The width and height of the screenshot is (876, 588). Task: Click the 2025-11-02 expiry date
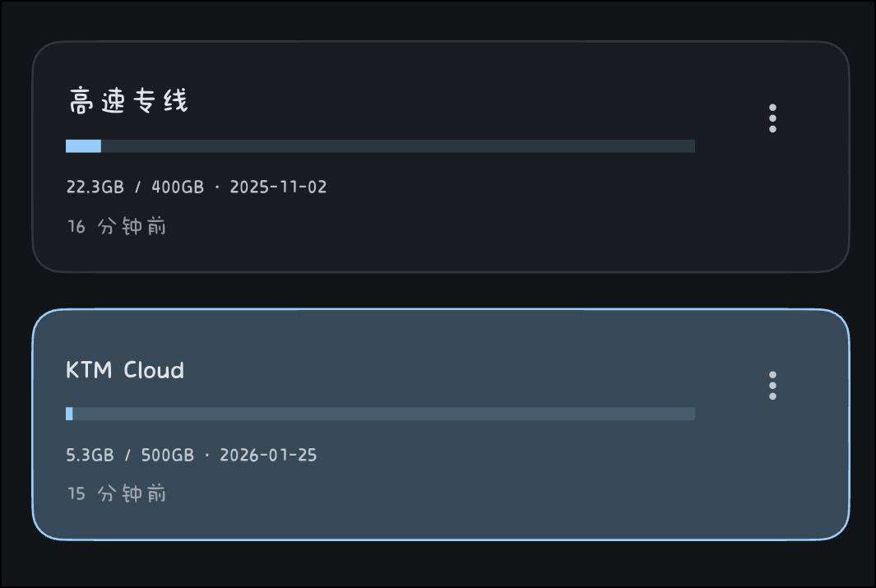coord(278,188)
